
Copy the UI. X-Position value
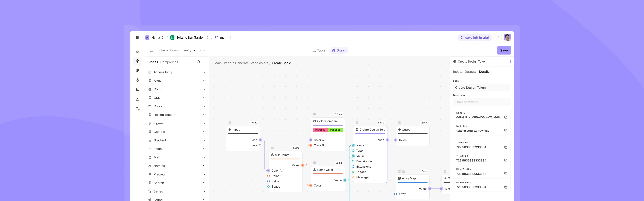coord(506,174)
